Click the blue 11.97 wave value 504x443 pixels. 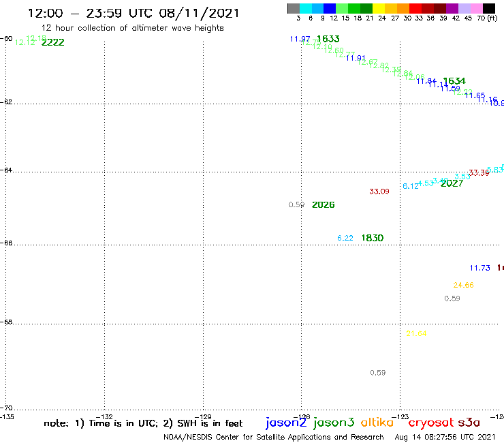(300, 40)
